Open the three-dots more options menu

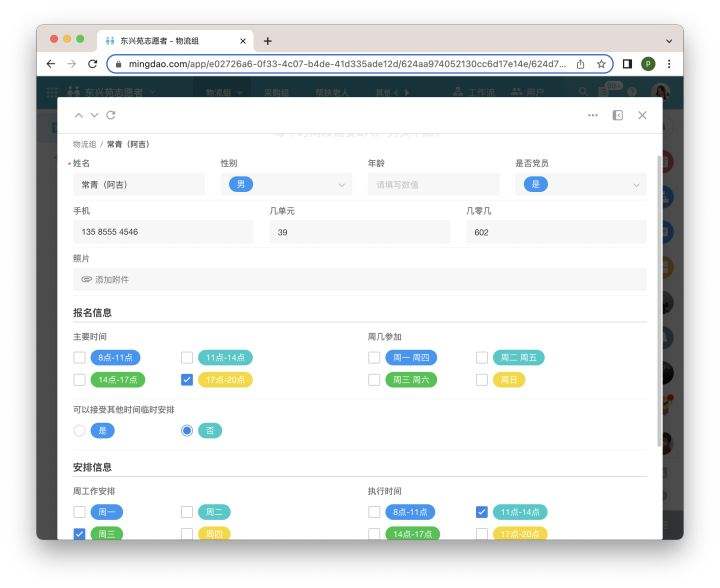pos(593,115)
